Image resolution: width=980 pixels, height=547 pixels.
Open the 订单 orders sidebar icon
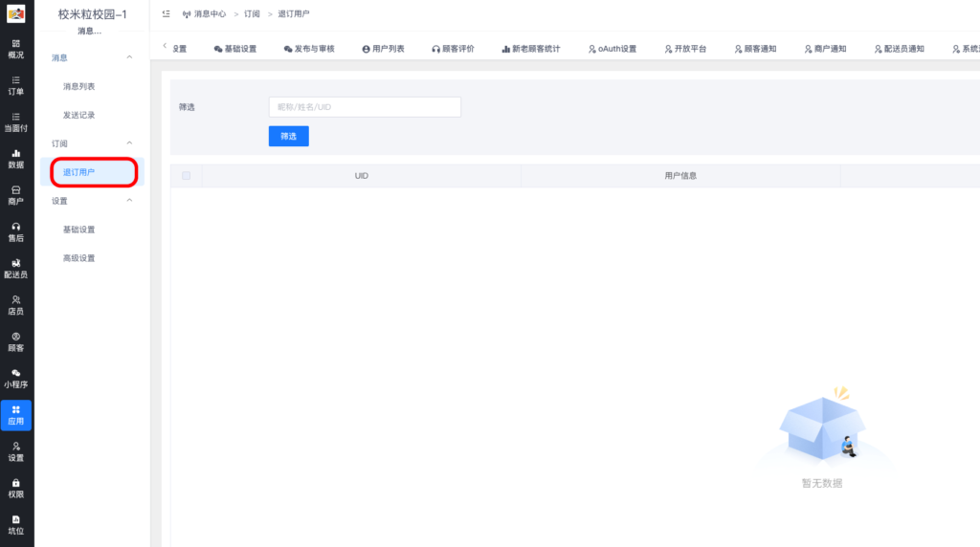[15, 85]
